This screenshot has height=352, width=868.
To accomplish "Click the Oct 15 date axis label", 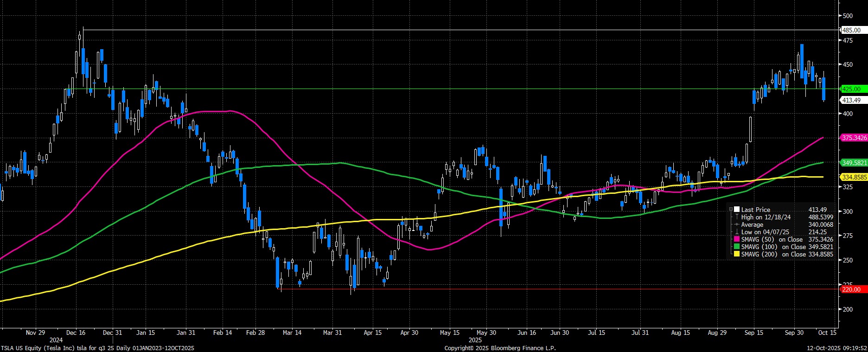I will [827, 333].
